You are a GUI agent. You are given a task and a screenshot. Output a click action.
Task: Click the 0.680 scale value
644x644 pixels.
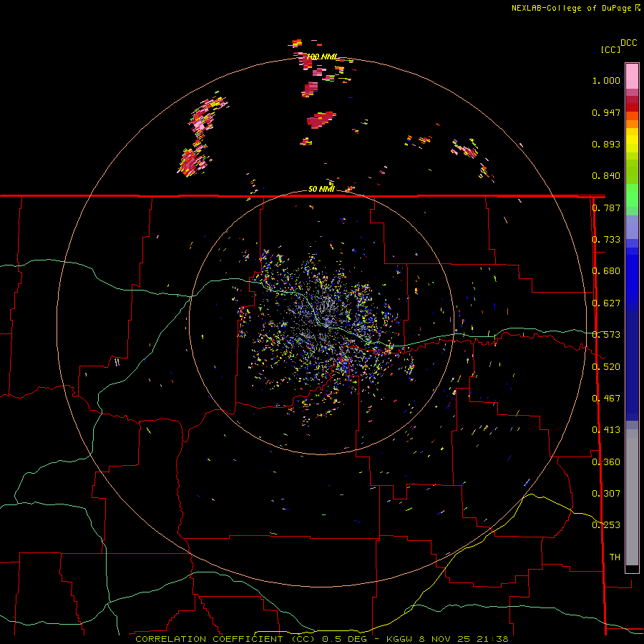tap(606, 271)
